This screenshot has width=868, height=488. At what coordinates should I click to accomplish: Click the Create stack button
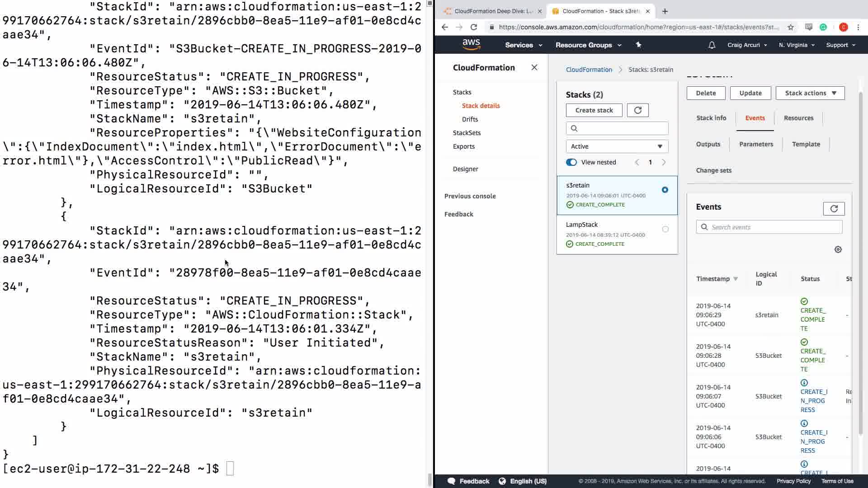pyautogui.click(x=594, y=110)
